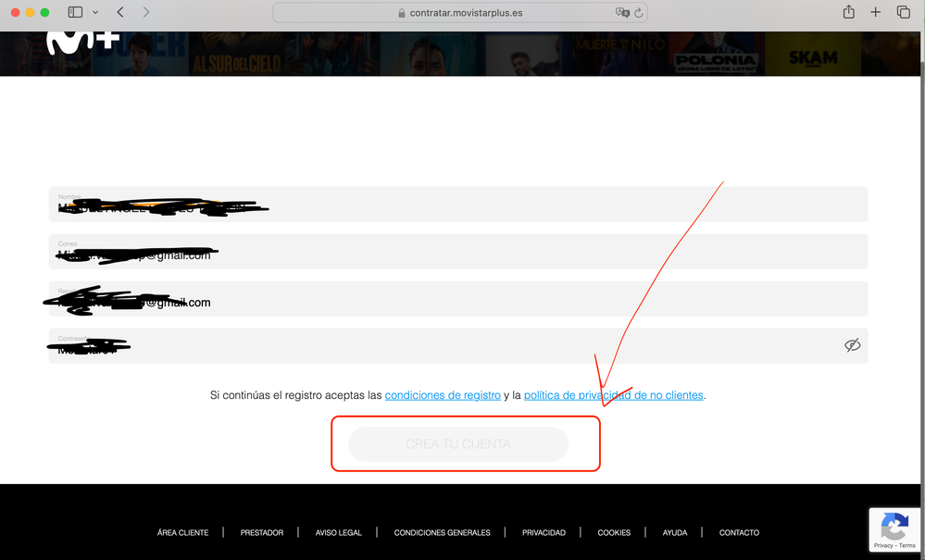Click the forward navigation arrow
Image resolution: width=925 pixels, height=560 pixels.
click(146, 12)
